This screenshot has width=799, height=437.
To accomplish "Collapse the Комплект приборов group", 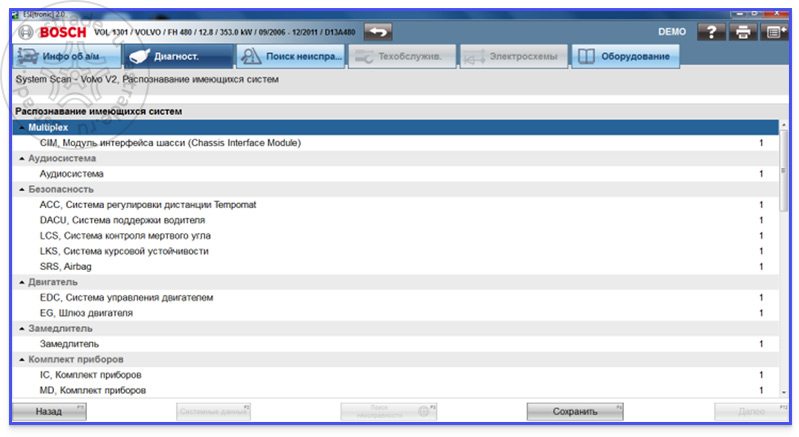I will (x=21, y=360).
